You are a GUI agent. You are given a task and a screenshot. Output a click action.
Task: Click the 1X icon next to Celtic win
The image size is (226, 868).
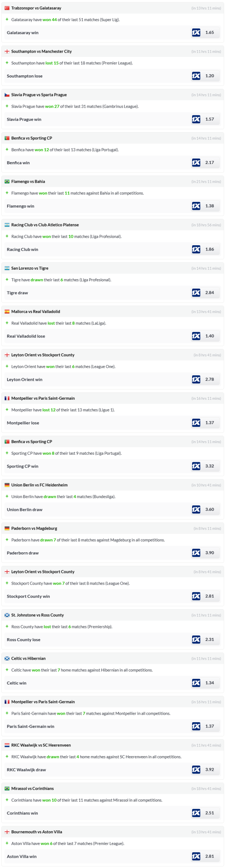point(196,683)
